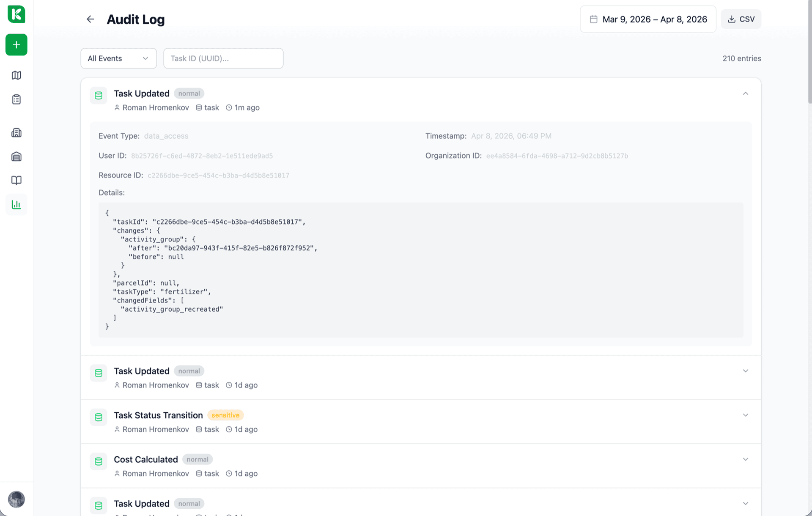This screenshot has width=812, height=516.
Task: Open the book icon in sidebar
Action: pyautogui.click(x=16, y=181)
